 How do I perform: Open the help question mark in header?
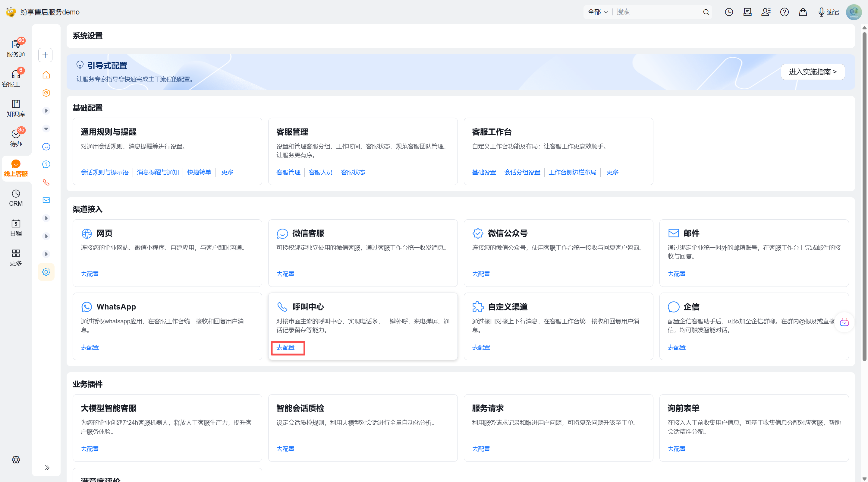[785, 12]
